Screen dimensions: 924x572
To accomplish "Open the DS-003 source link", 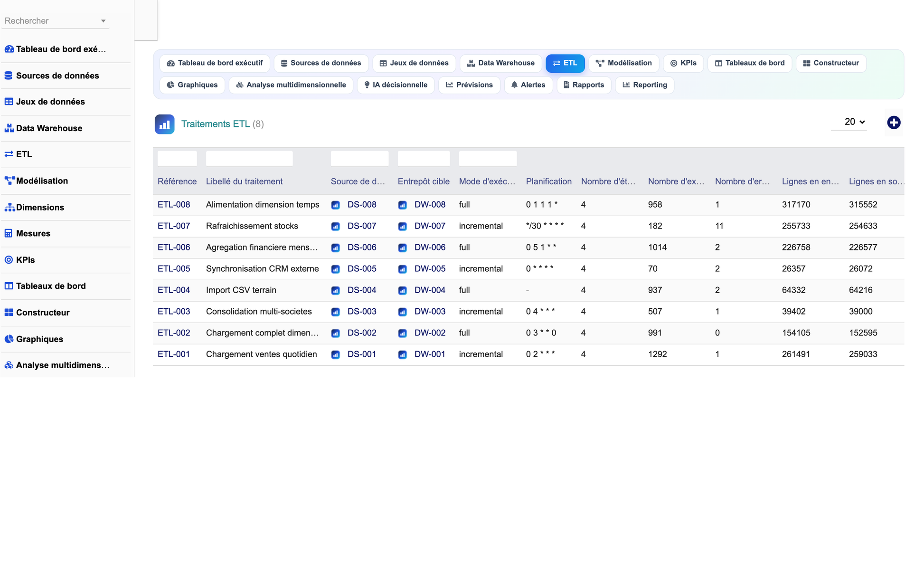I will [x=362, y=312].
